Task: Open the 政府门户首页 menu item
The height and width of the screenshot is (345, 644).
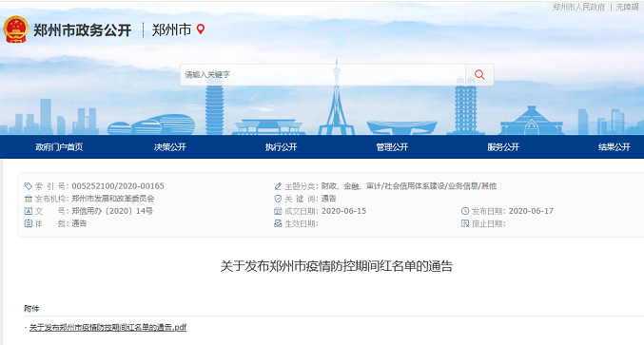Action: click(59, 147)
